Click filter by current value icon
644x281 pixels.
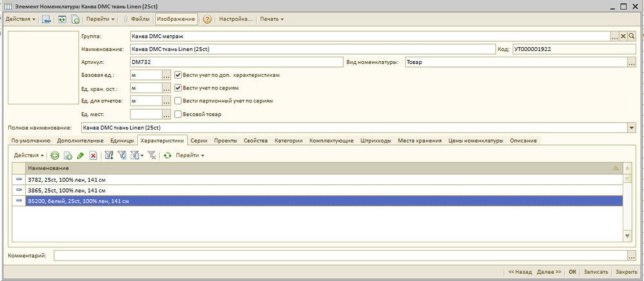tap(122, 155)
